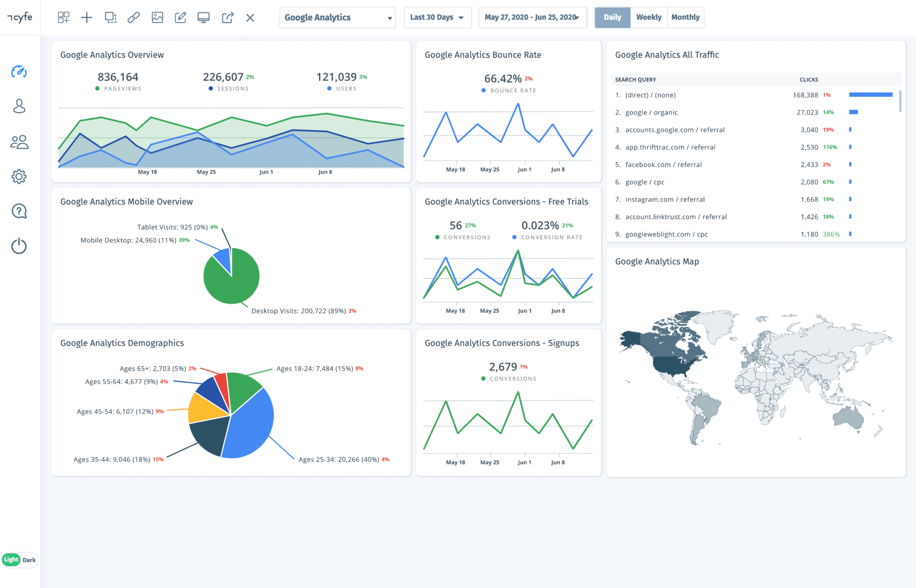Select the Monthly tab
Viewport: 916px width, 588px height.
[x=686, y=17]
